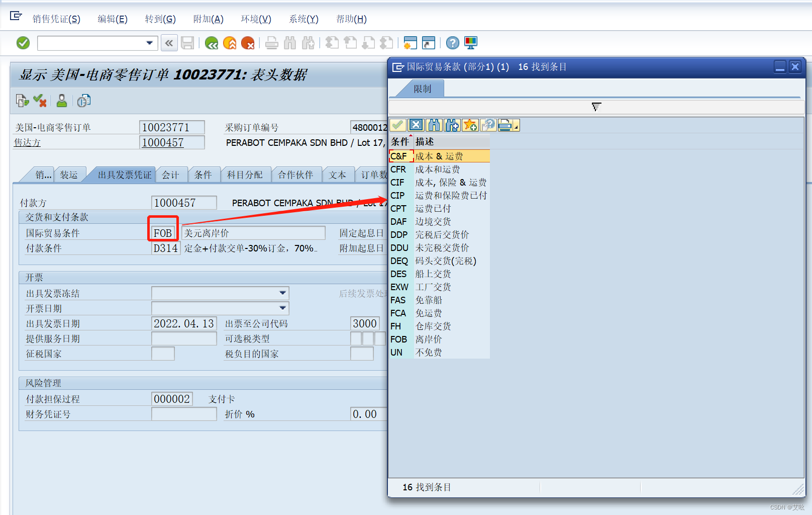Image resolution: width=812 pixels, height=515 pixels.
Task: Open the 开票日期 dropdown
Action: (x=282, y=308)
